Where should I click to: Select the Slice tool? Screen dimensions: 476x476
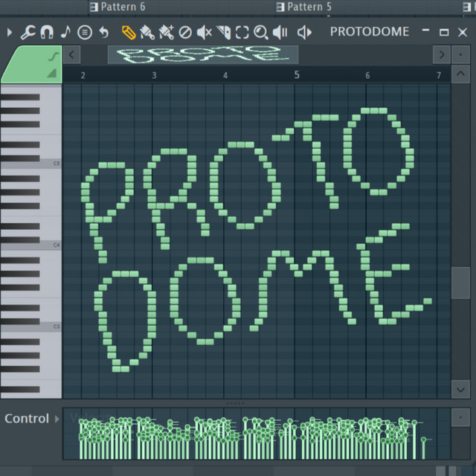coord(223,32)
